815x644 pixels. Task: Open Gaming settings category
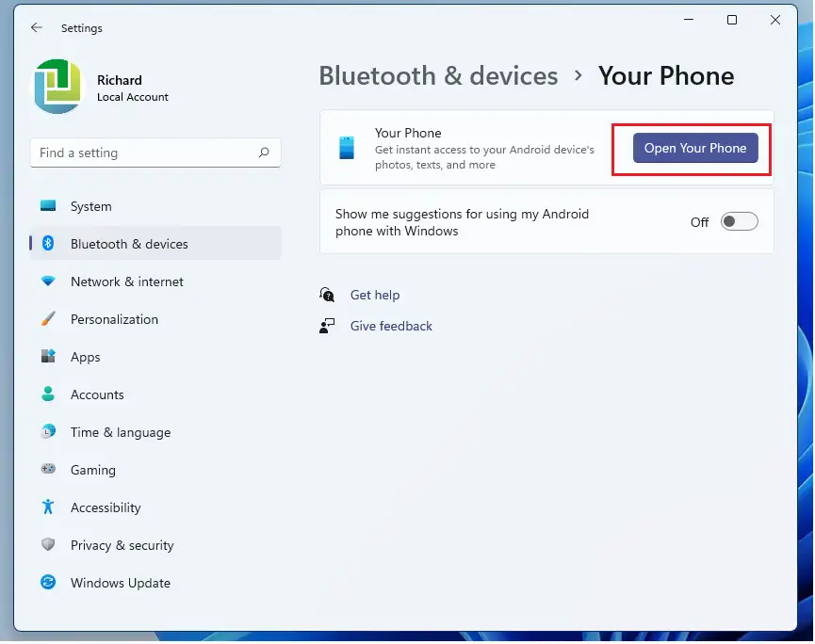coord(155,470)
